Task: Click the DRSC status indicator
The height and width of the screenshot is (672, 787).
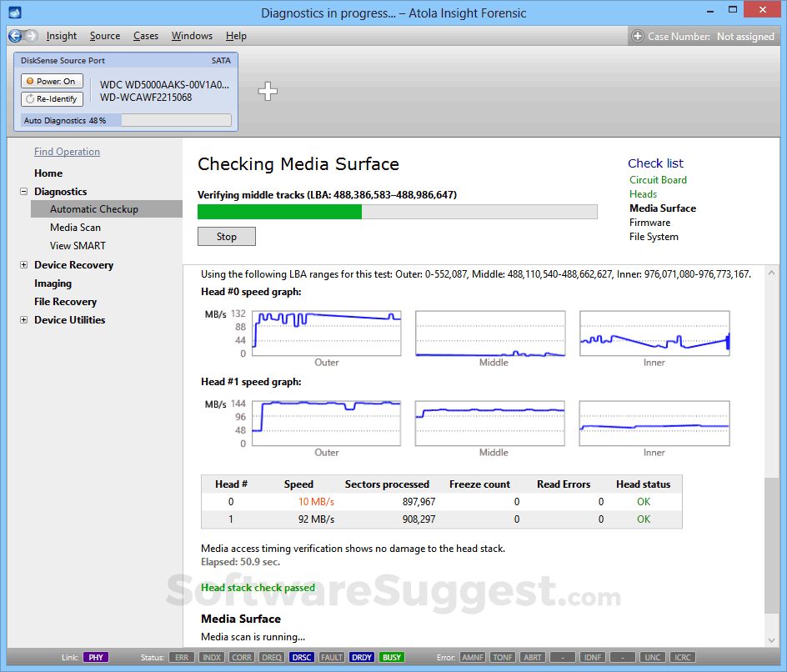Action: coord(301,657)
